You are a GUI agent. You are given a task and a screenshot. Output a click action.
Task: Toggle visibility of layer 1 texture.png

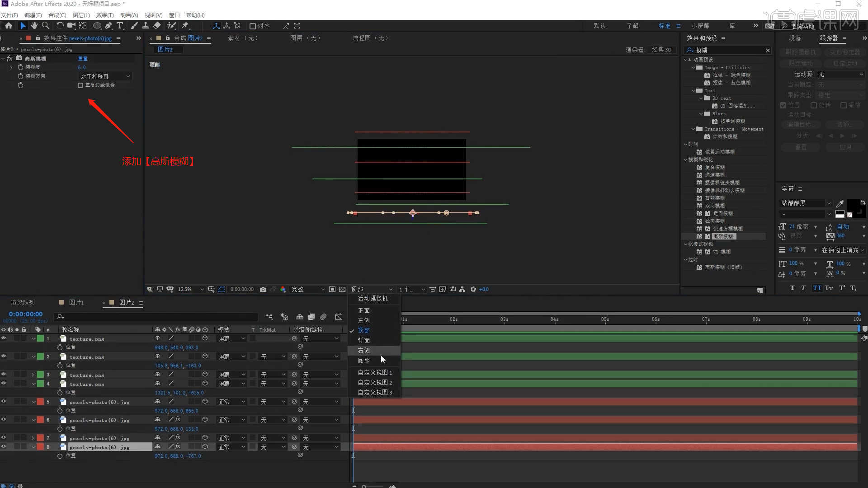[4, 338]
